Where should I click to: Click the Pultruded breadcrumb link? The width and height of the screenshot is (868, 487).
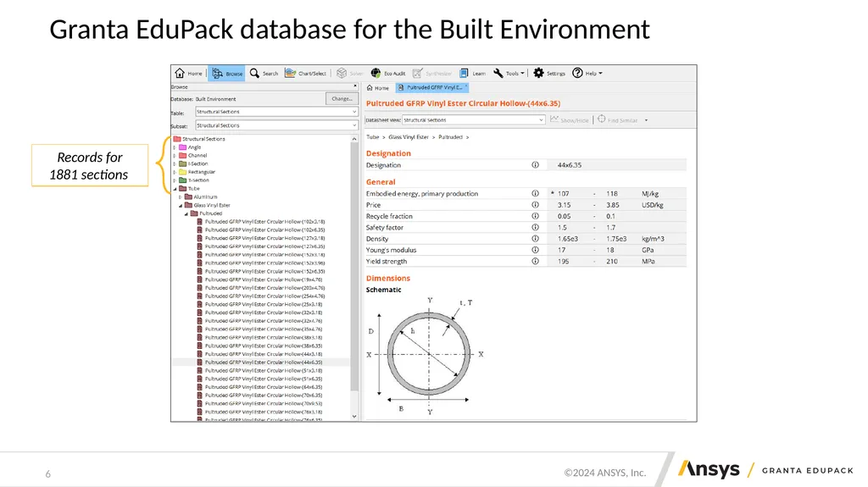[x=450, y=137]
